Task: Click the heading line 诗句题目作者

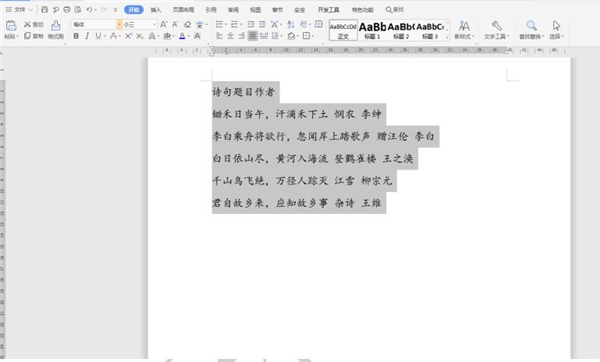Action: pyautogui.click(x=244, y=92)
